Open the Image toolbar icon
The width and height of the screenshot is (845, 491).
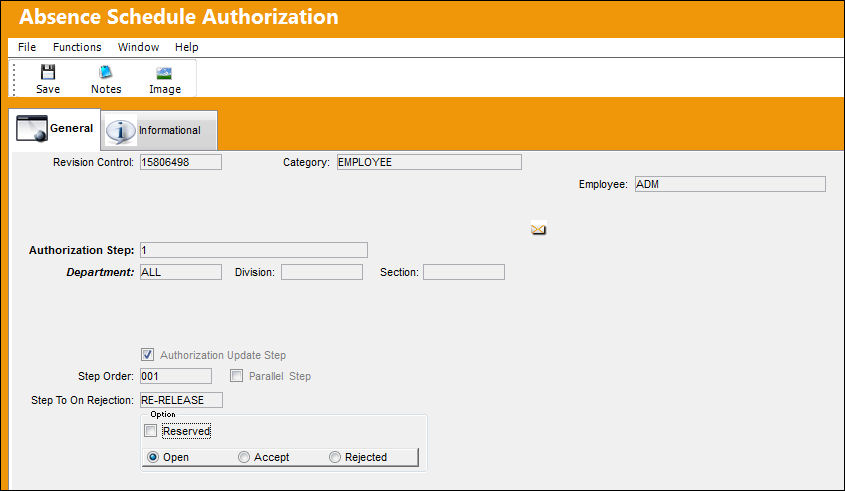point(164,73)
